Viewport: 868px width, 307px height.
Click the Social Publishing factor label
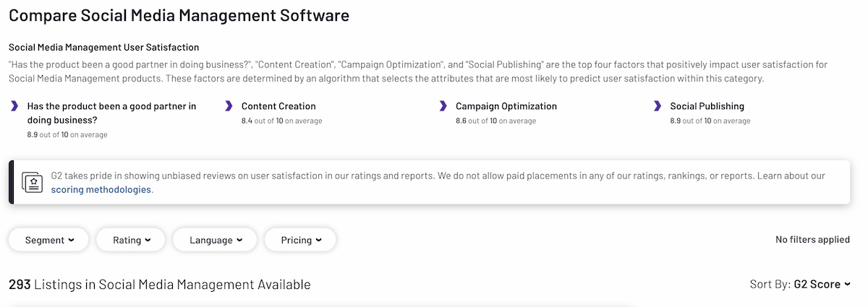point(707,106)
